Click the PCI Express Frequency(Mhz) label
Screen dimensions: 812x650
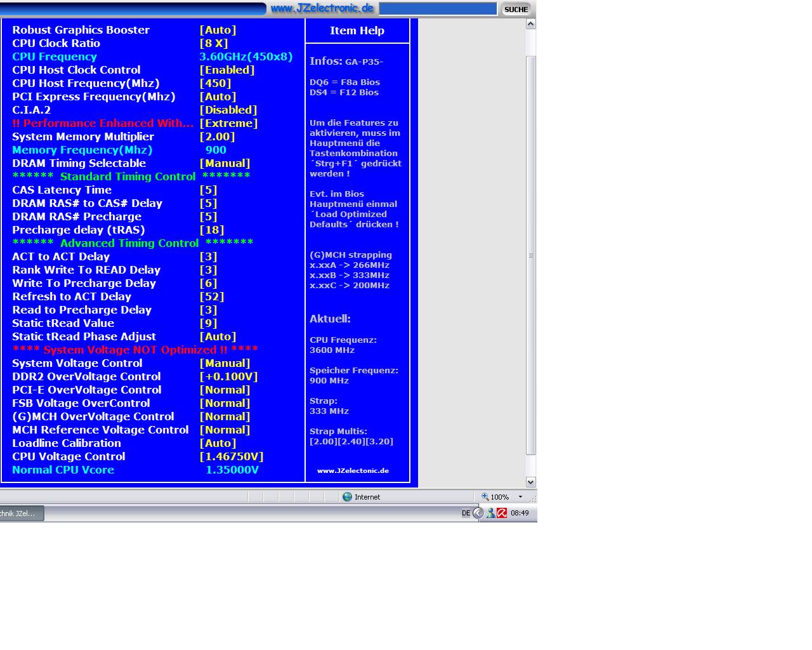94,96
